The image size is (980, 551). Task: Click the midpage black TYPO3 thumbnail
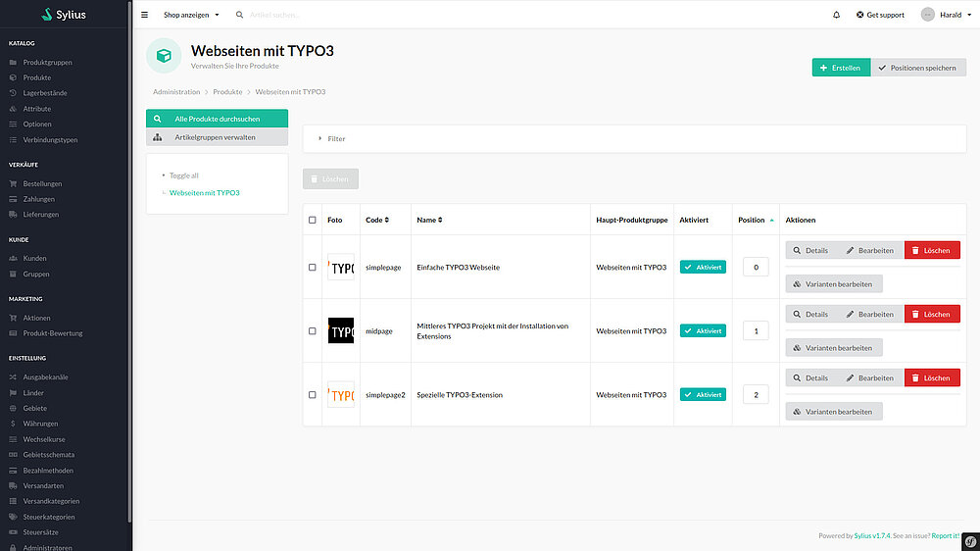[x=341, y=330]
